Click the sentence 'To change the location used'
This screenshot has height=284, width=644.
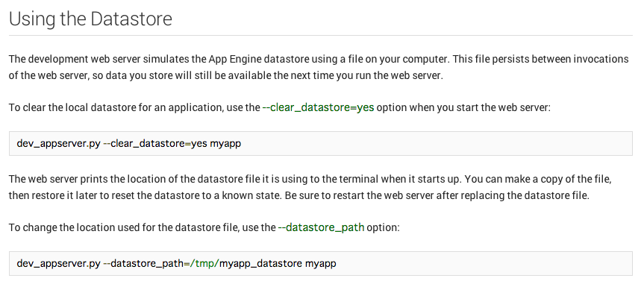click(204, 227)
